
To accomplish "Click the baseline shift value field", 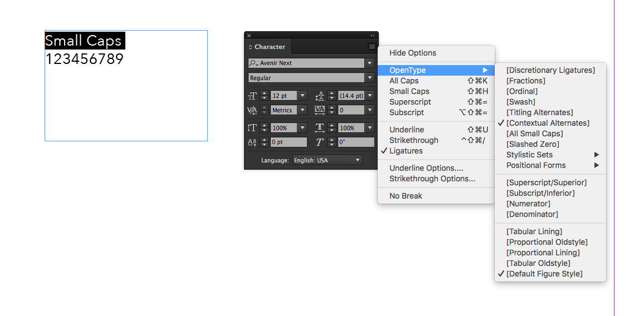I will (288, 142).
